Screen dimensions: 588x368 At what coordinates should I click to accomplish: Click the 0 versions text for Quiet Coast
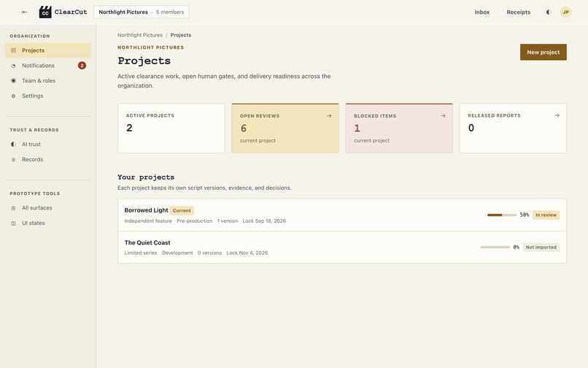click(x=209, y=253)
